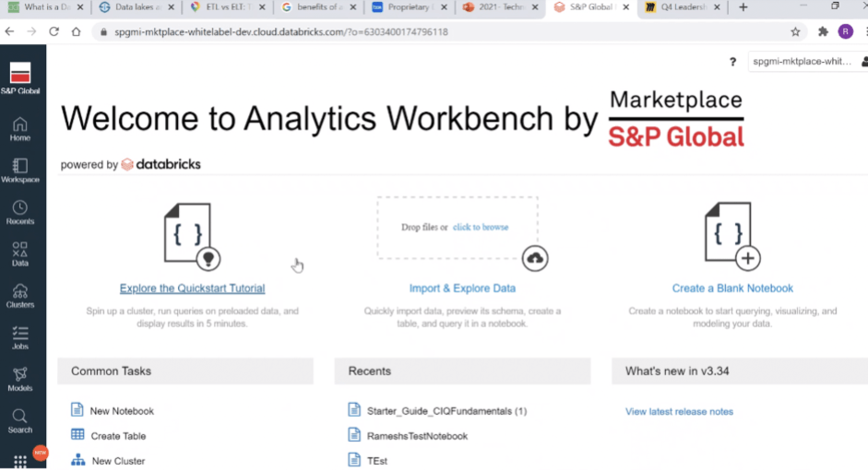The height and width of the screenshot is (472, 868).
Task: Expand the spgmi-mktplace-whit... account dropdown
Action: click(x=804, y=62)
